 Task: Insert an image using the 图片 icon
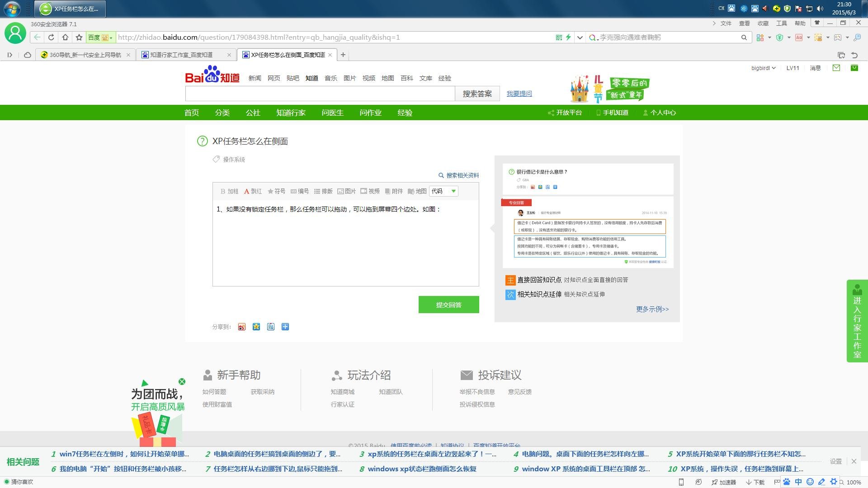click(x=347, y=191)
